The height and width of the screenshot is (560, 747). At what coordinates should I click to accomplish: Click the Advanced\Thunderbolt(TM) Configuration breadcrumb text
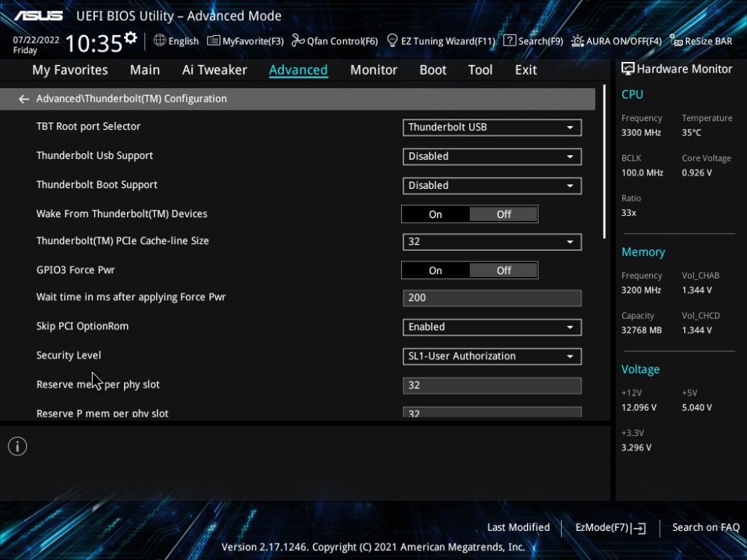point(131,99)
